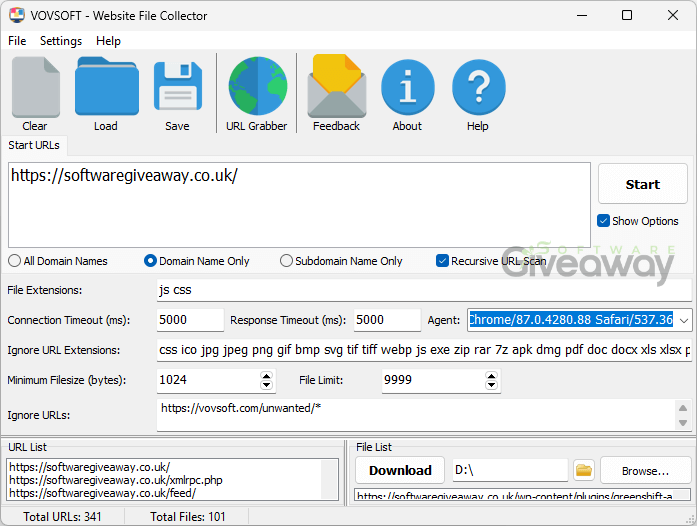Viewport: 697px width, 526px height.
Task: Click the VOVSOFT app icon in title bar
Action: point(17,16)
